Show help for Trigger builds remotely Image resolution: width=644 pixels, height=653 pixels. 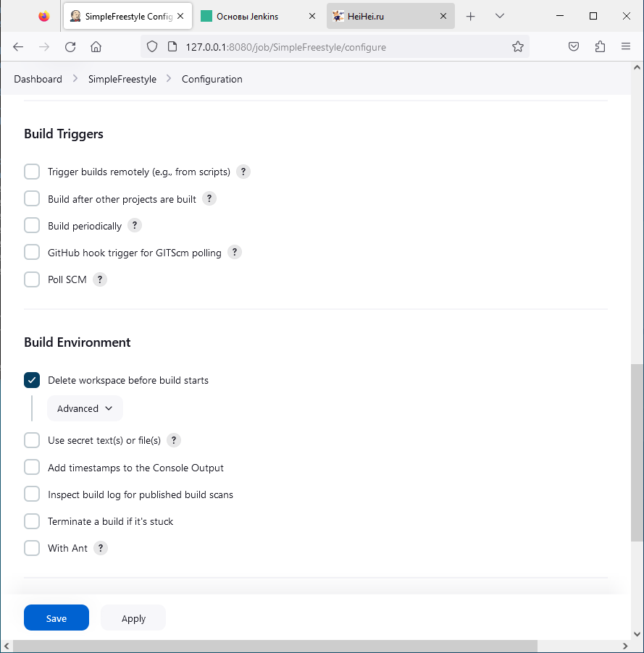(243, 172)
